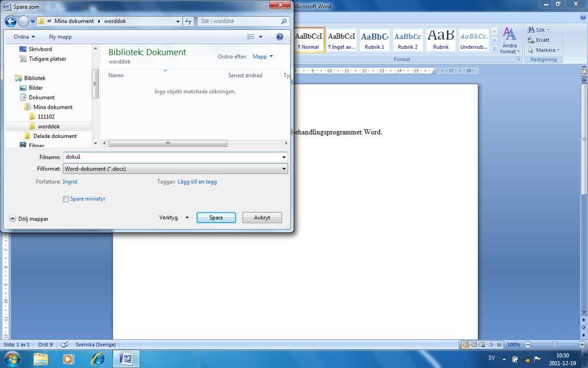Screen dimensions: 588x368
Task: Click the author name Ingrid
Action: 70,182
